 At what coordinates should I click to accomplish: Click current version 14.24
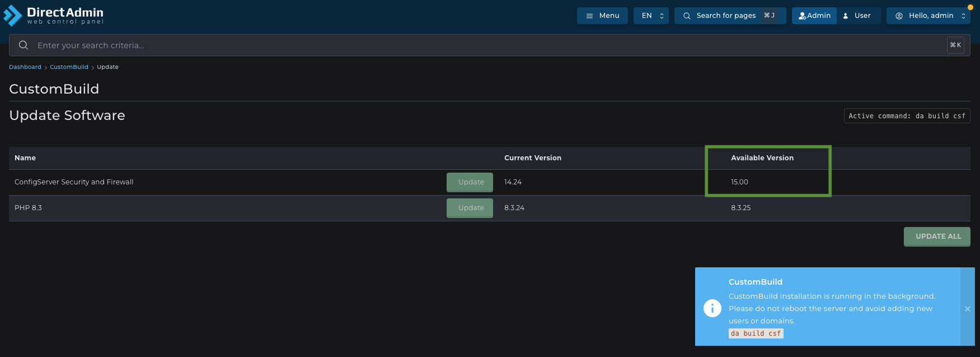513,182
